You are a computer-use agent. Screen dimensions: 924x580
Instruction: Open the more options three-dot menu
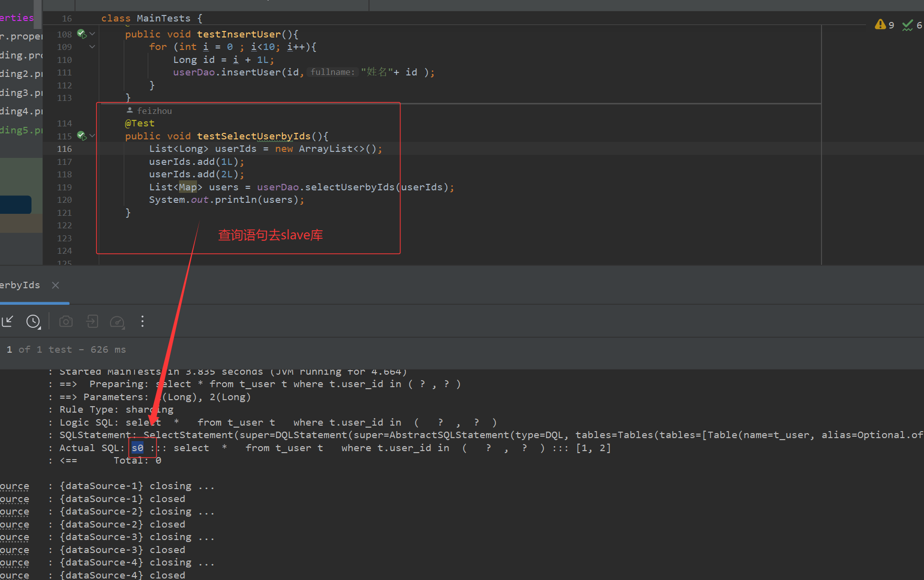(x=142, y=321)
